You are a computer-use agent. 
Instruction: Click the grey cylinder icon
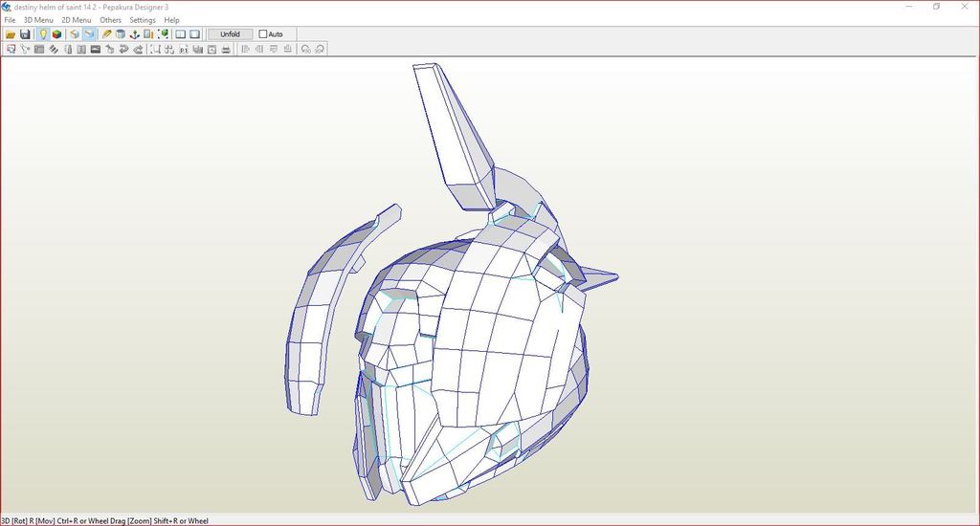121,34
